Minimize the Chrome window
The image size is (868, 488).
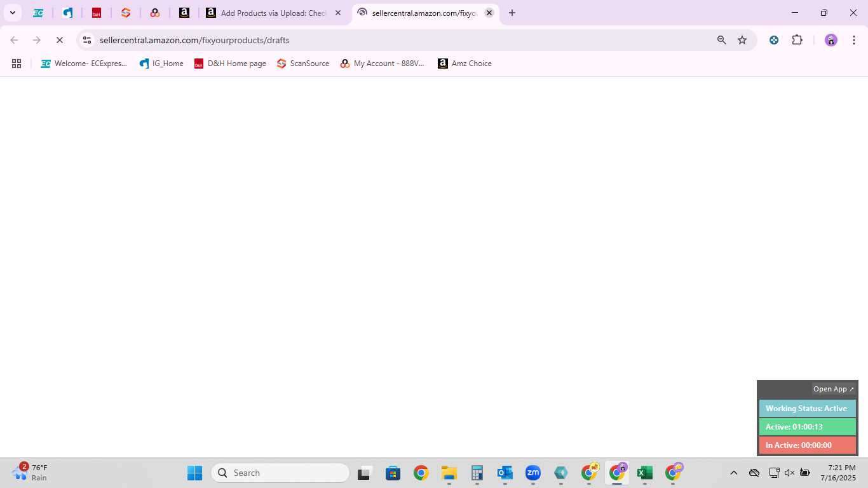(794, 13)
